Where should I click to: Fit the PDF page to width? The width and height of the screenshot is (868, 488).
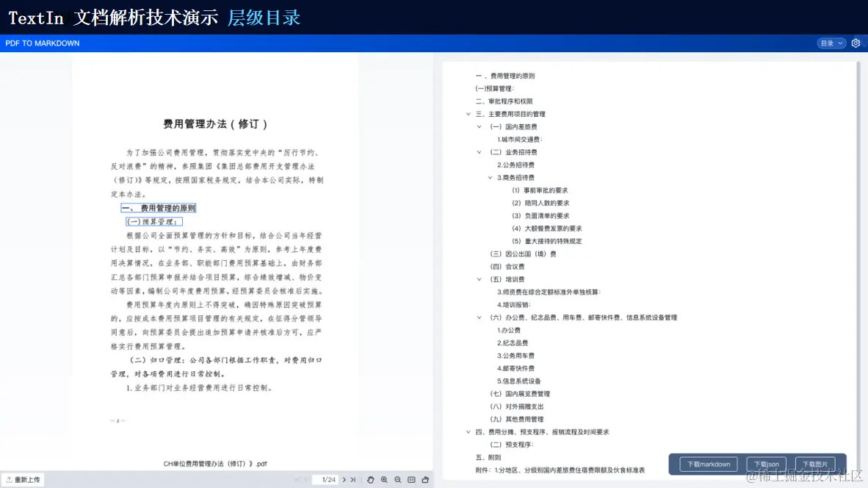[x=411, y=480]
